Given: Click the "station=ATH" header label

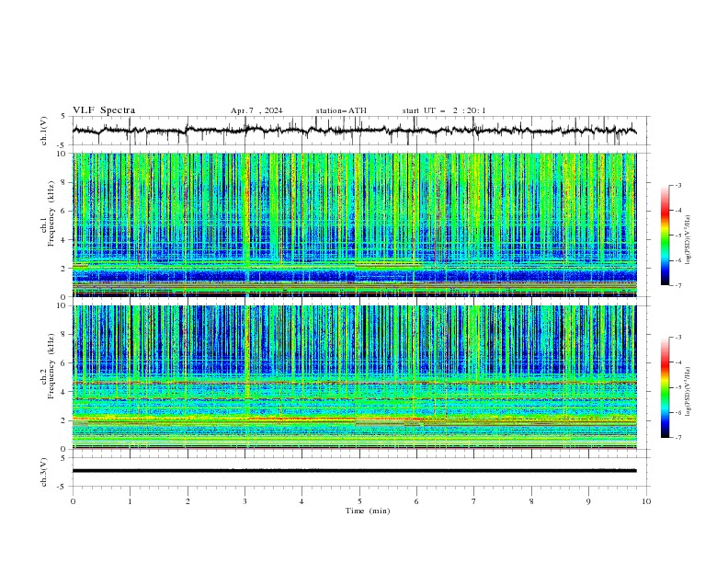Looking at the screenshot, I should click(x=341, y=110).
